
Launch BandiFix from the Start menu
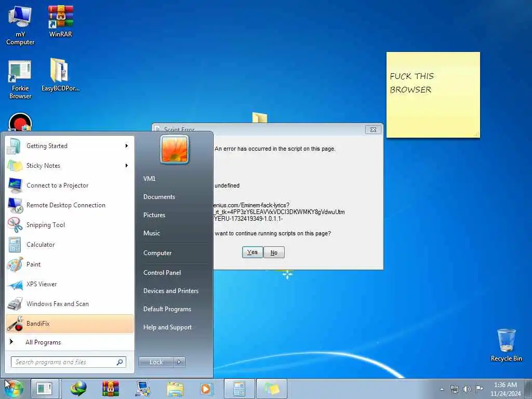70,324
